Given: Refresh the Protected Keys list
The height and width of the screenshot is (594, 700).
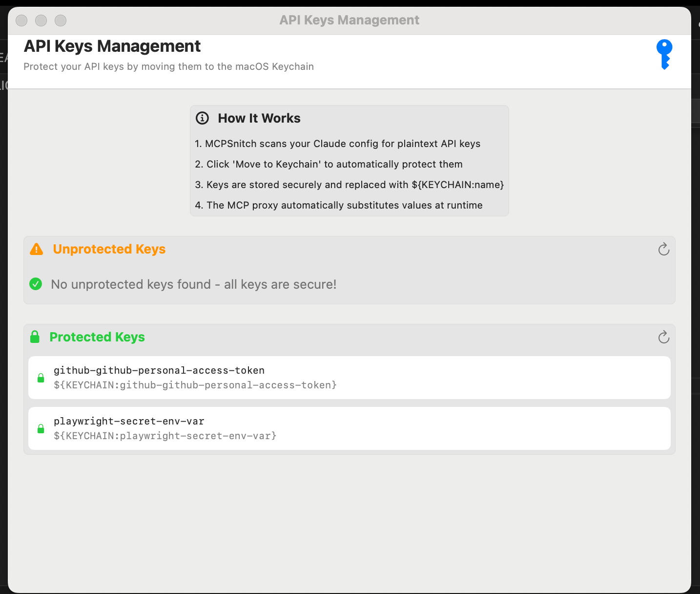Looking at the screenshot, I should [x=663, y=337].
